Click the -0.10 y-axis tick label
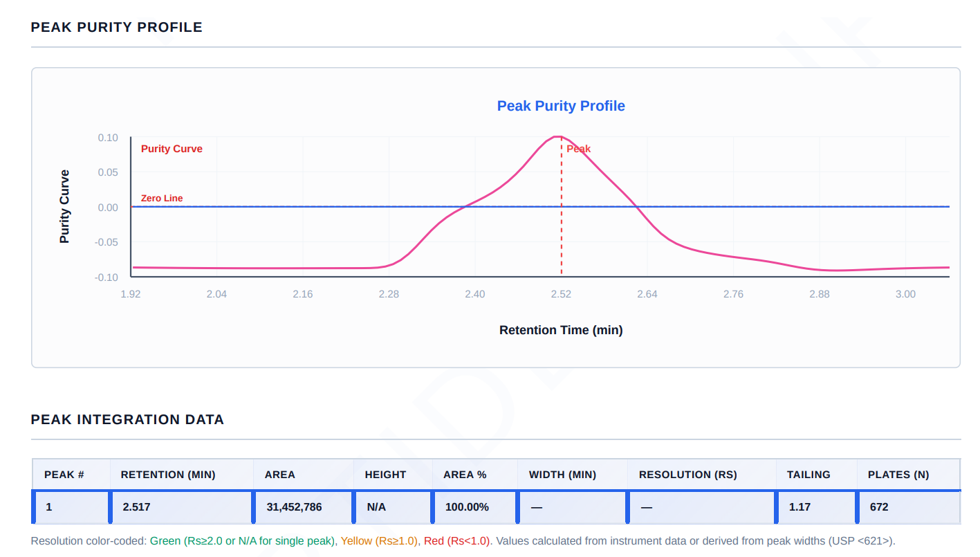This screenshot has width=980, height=557. coord(106,277)
